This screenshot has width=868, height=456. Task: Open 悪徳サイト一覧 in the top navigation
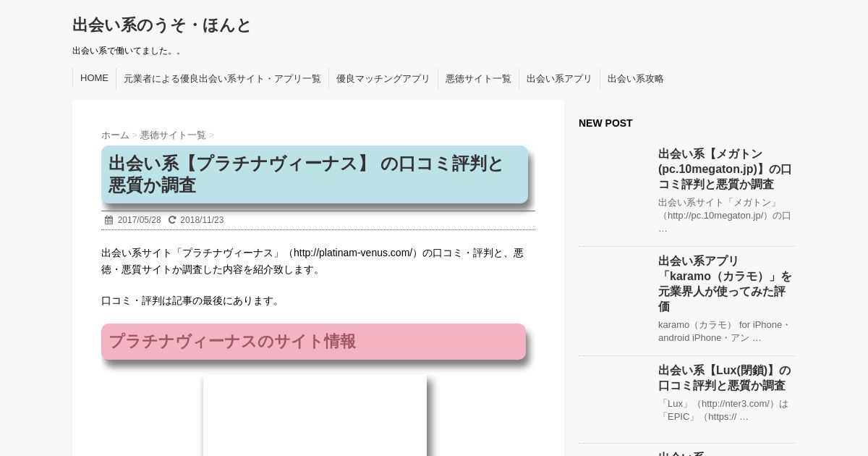(478, 79)
